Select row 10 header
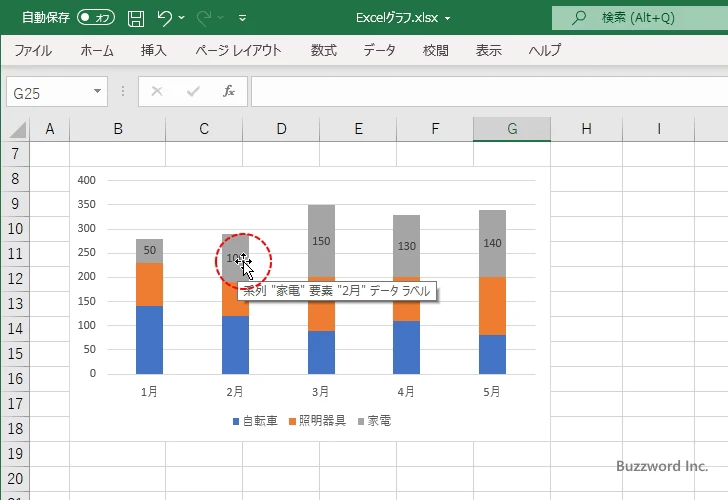728x500 pixels. [15, 229]
